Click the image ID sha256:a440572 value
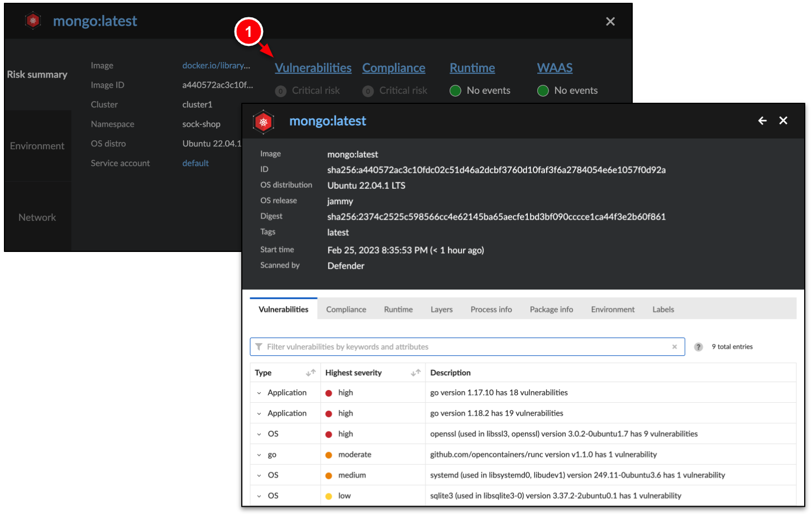This screenshot has height=514, width=812. click(496, 170)
